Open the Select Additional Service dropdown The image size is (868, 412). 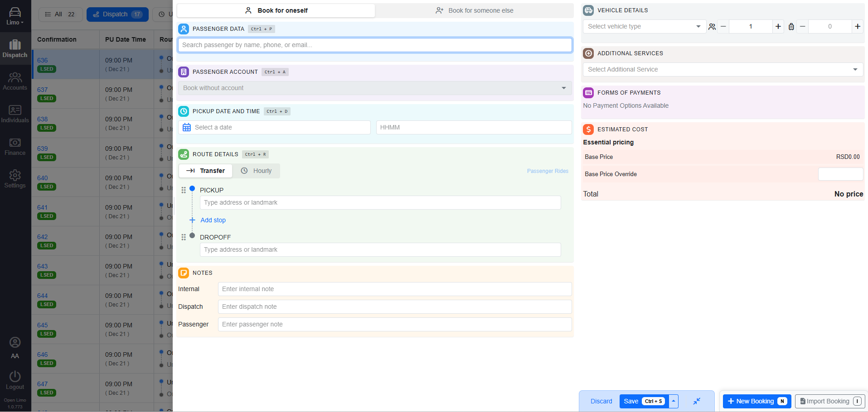pos(722,69)
